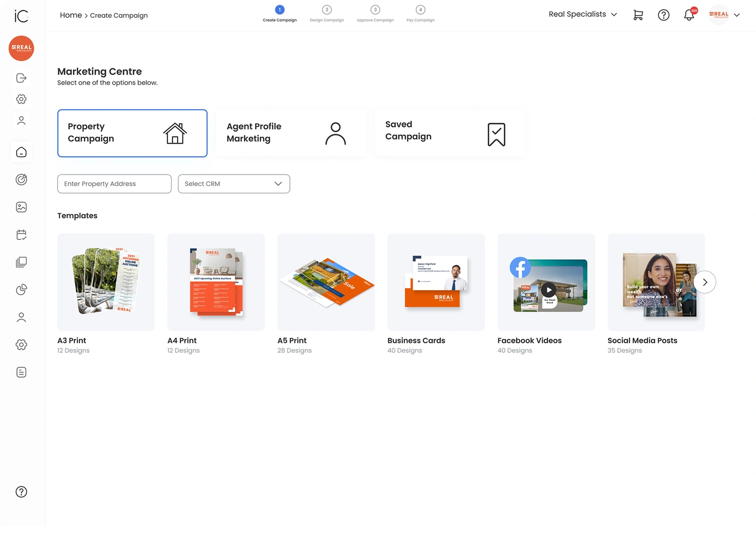Viewport: 756px width, 536px height.
Task: Go to the Pay Campaign step
Action: (421, 14)
